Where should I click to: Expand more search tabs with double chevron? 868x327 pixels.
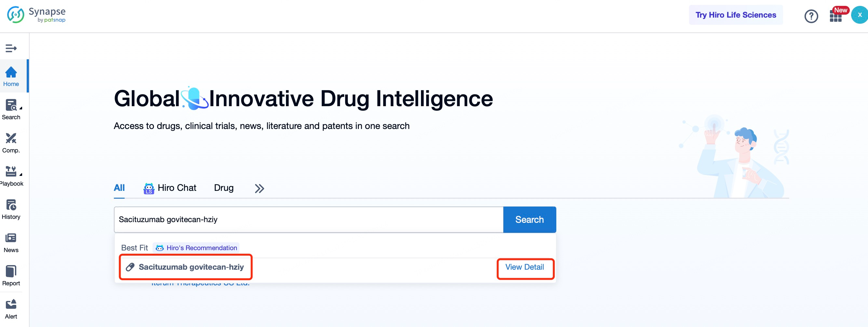259,188
